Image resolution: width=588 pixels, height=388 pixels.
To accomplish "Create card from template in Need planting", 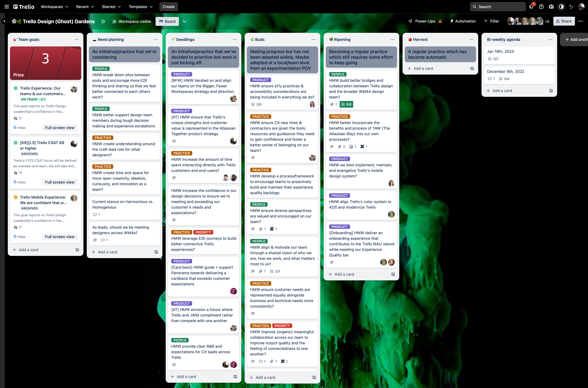I will (x=156, y=252).
